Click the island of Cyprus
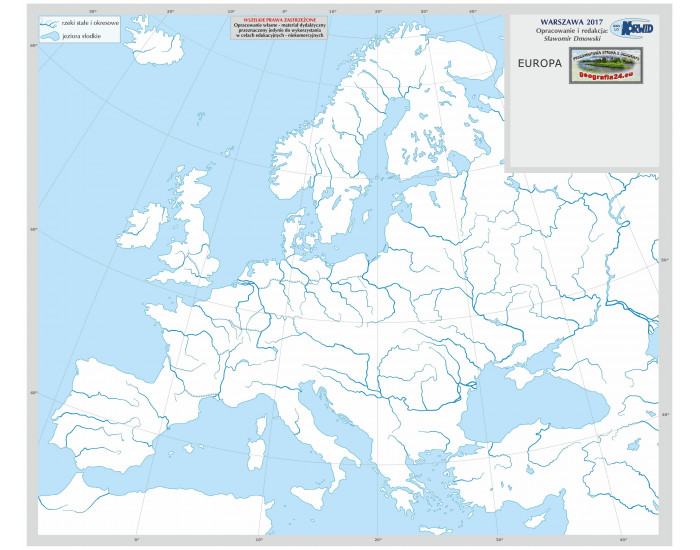The width and height of the screenshot is (700, 550). coord(538,519)
